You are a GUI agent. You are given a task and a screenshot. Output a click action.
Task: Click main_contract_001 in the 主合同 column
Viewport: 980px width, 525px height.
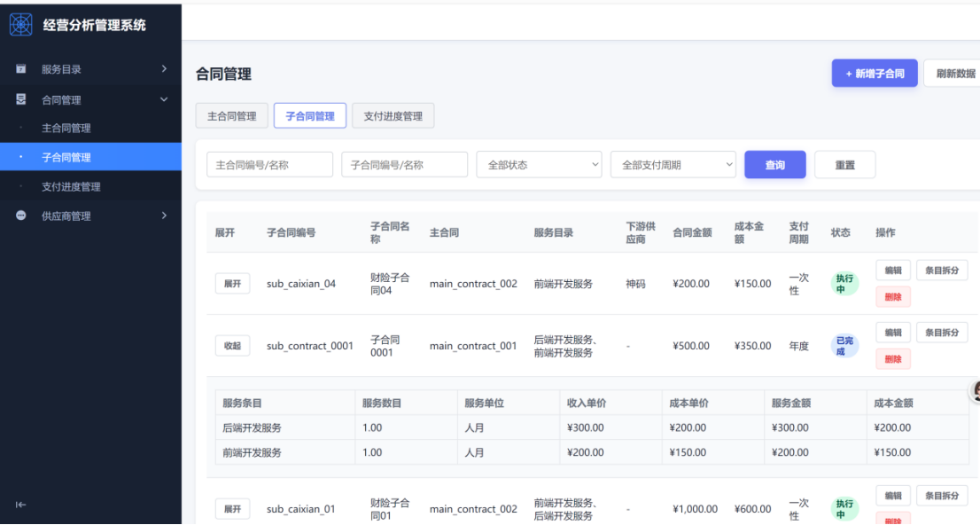point(473,345)
